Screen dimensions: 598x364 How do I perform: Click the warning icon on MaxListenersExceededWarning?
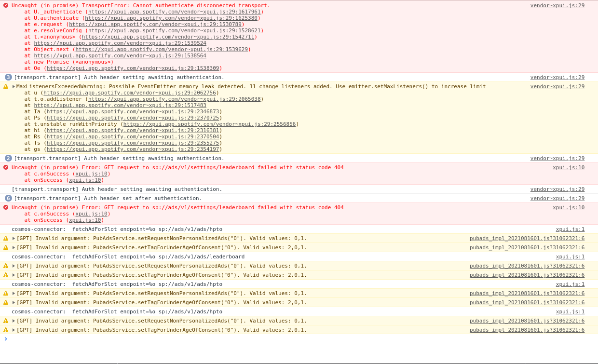pyautogui.click(x=6, y=86)
